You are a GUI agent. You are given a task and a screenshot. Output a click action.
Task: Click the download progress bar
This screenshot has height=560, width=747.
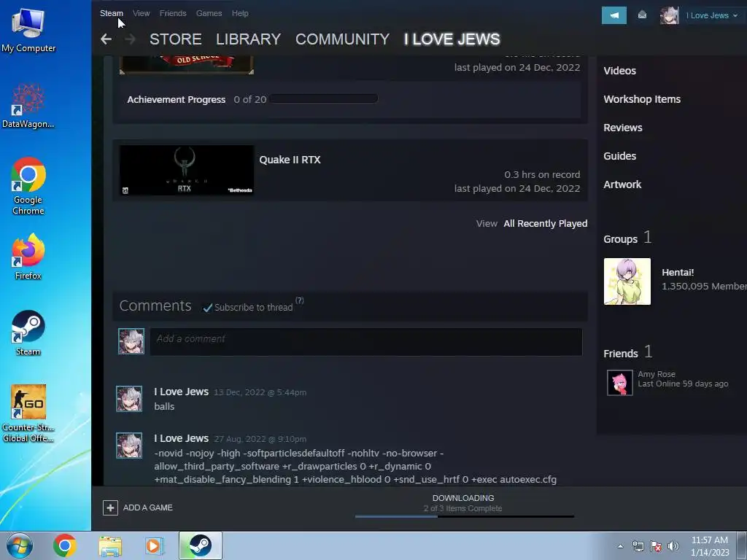click(465, 516)
